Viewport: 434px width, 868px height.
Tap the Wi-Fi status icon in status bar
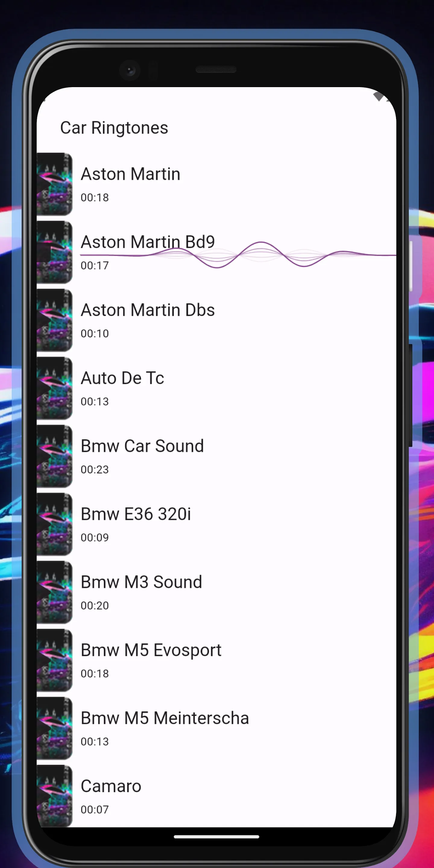379,96
